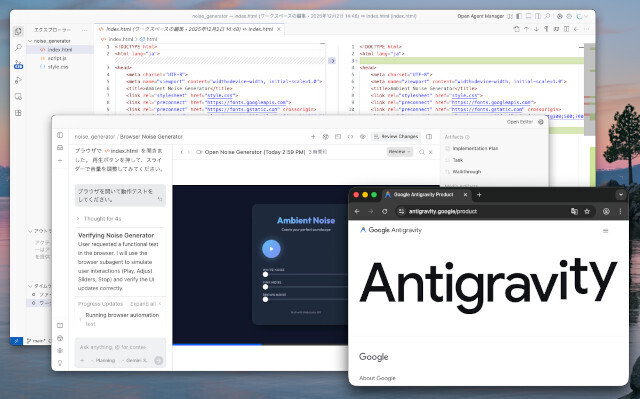Bookmark the page with the star icon
This screenshot has height=399, width=640.
click(x=587, y=211)
